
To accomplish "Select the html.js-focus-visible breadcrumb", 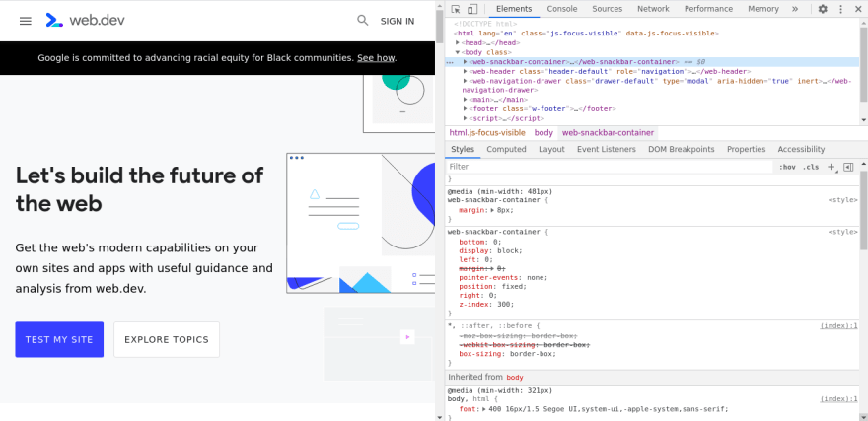I will pyautogui.click(x=487, y=133).
